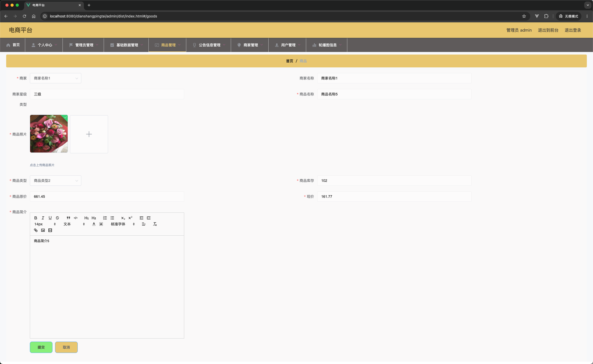This screenshot has height=364, width=593.
Task: Increase the paragraph indent
Action: click(x=149, y=218)
